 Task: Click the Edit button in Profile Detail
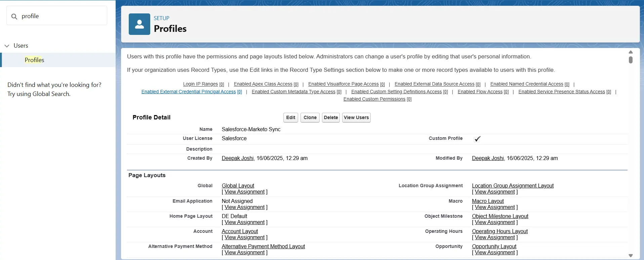click(290, 118)
